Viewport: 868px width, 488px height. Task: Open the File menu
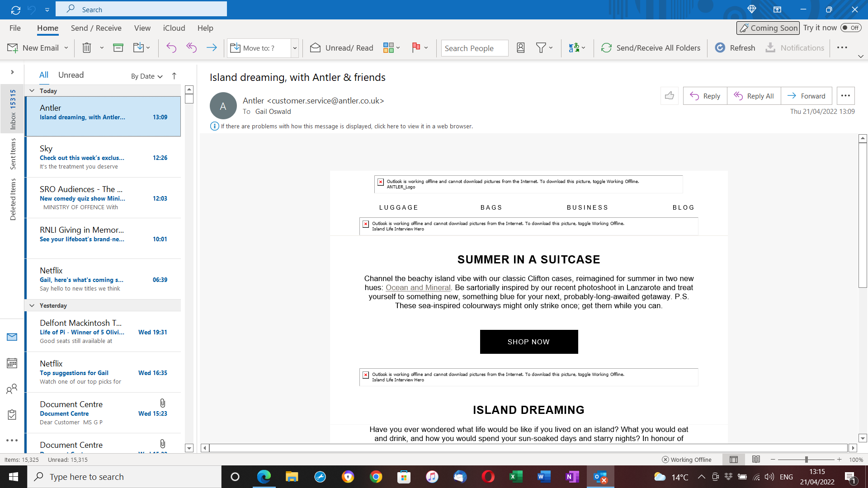15,28
